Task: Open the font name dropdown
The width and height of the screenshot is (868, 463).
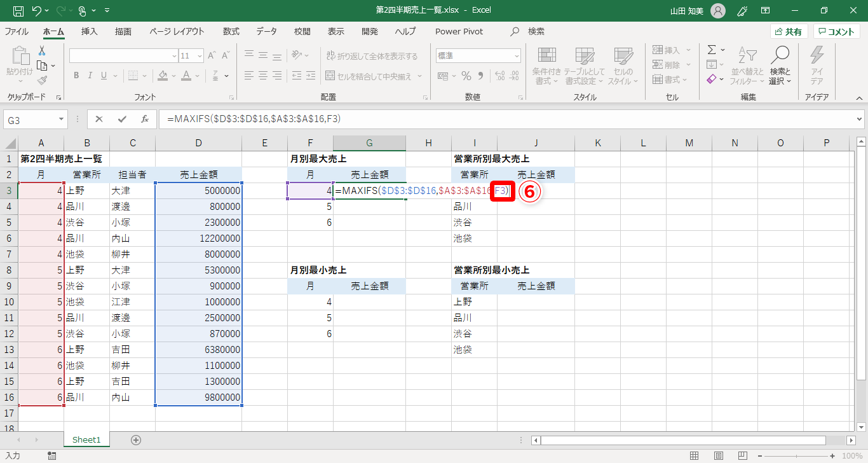Action: pos(174,56)
